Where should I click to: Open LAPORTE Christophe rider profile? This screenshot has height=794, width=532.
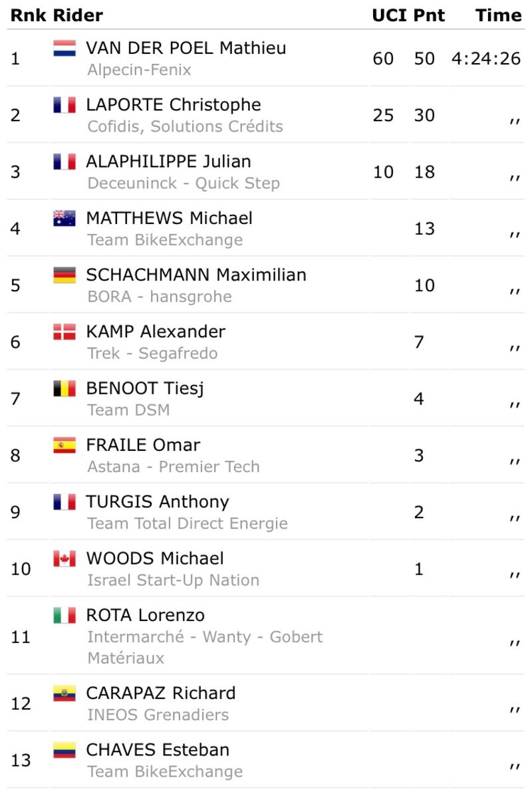[174, 105]
